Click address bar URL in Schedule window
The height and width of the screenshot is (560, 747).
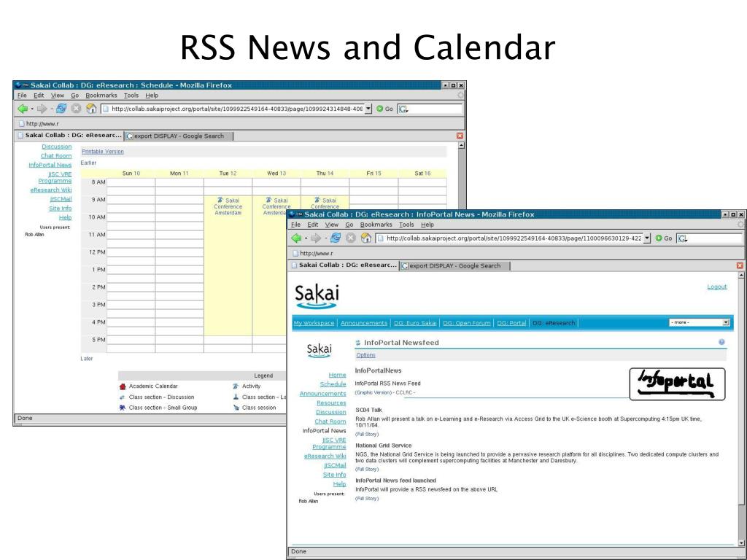coord(237,109)
